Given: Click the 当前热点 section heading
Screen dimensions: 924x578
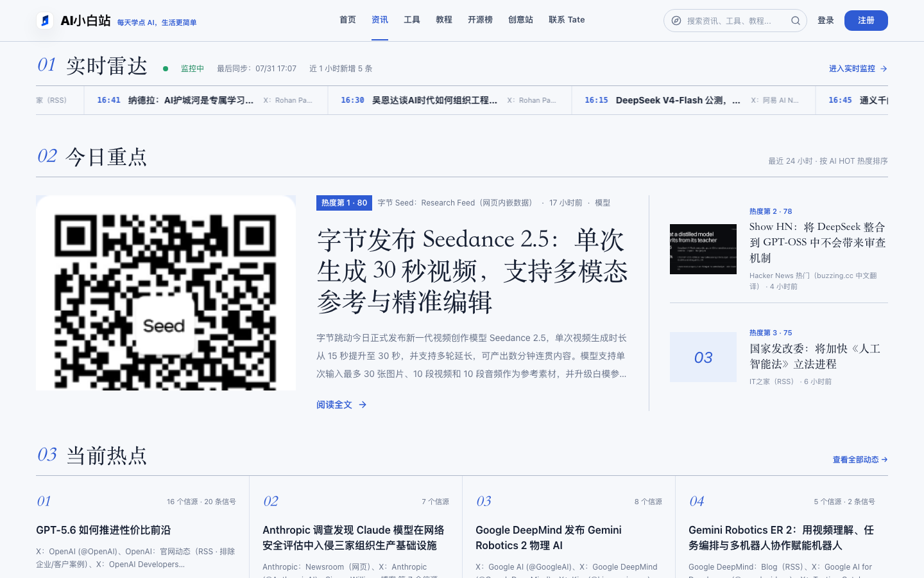Looking at the screenshot, I should pos(107,456).
